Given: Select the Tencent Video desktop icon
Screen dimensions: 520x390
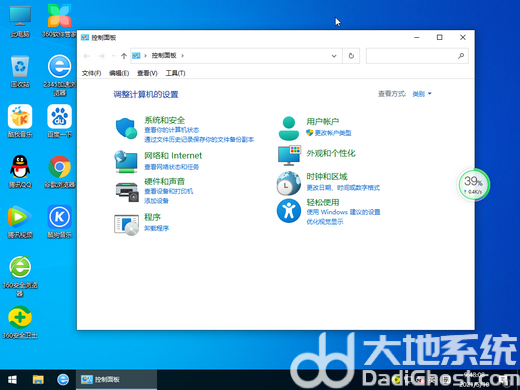Looking at the screenshot, I should 20,222.
